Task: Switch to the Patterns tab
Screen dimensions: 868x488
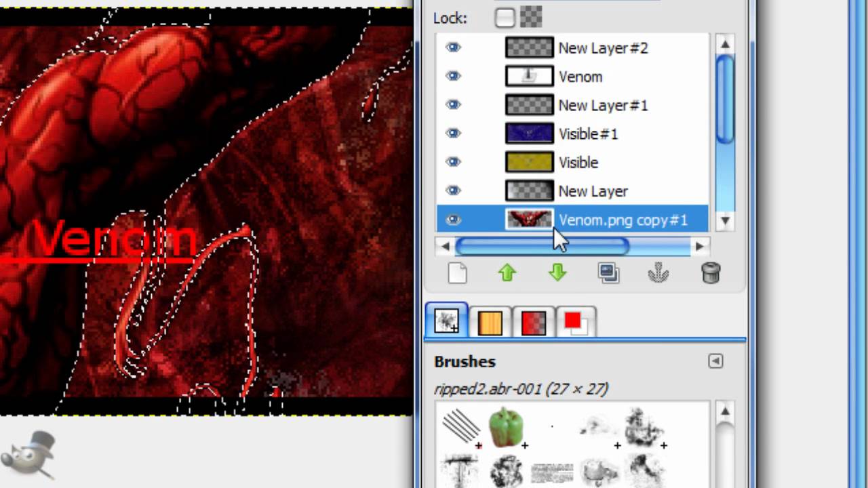Action: 490,323
